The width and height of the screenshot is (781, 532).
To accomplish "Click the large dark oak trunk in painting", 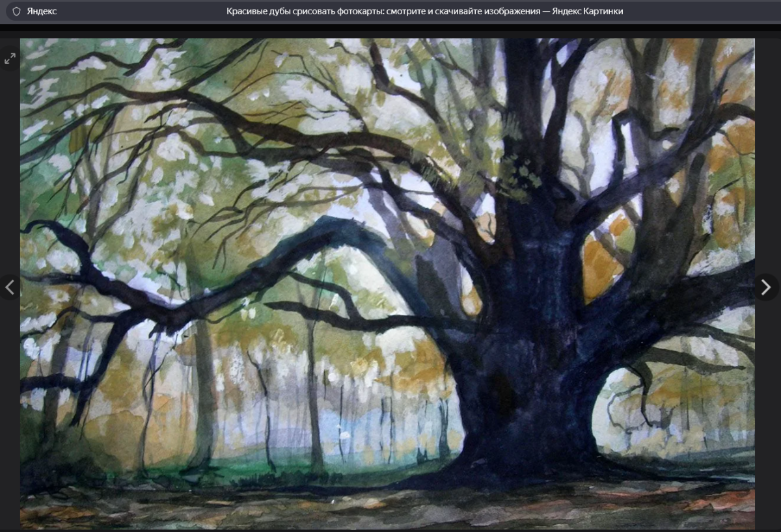I will click(x=527, y=364).
